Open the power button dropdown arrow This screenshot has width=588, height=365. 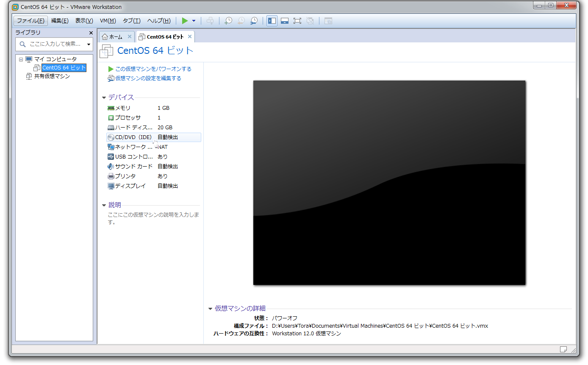coord(193,20)
